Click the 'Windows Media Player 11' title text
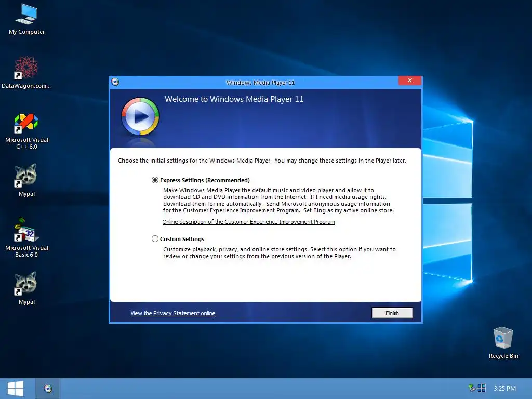Viewport: 532px width, 399px height. [260, 83]
